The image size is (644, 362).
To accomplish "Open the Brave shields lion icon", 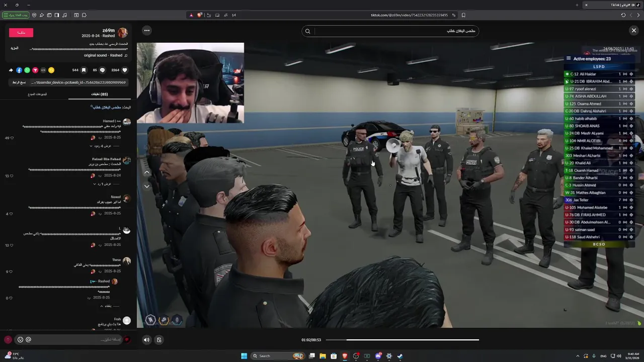I will 200,15.
